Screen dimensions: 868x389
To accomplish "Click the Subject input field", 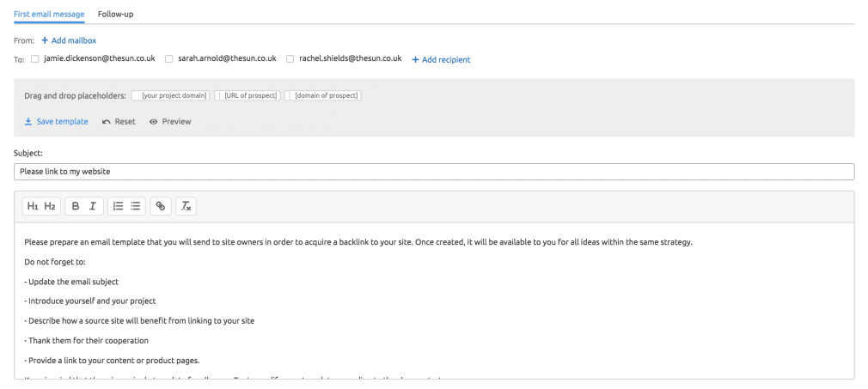I will tap(434, 172).
